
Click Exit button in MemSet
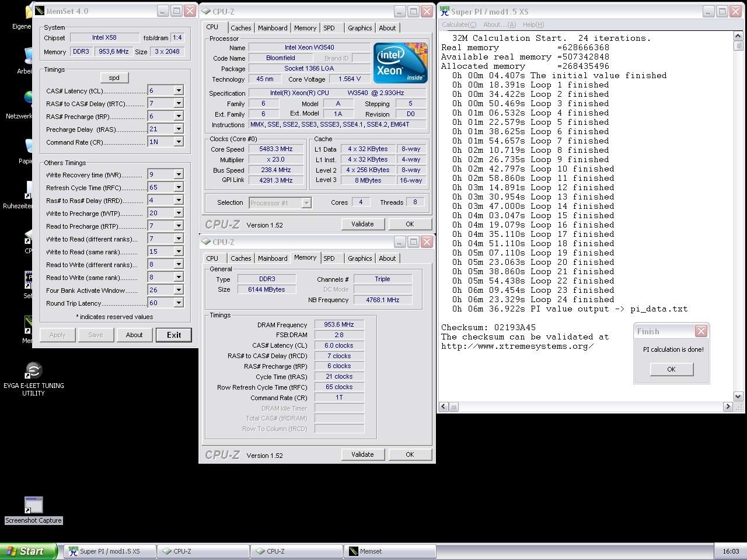[174, 335]
